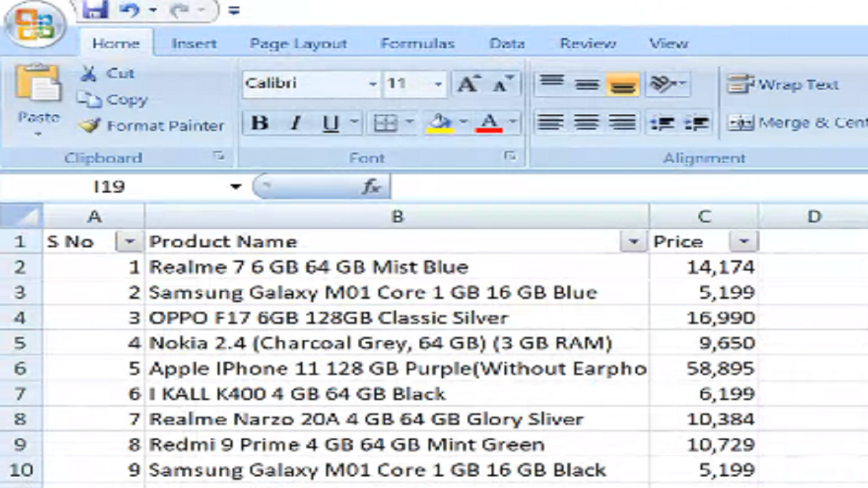Align text left in the cell

(551, 123)
